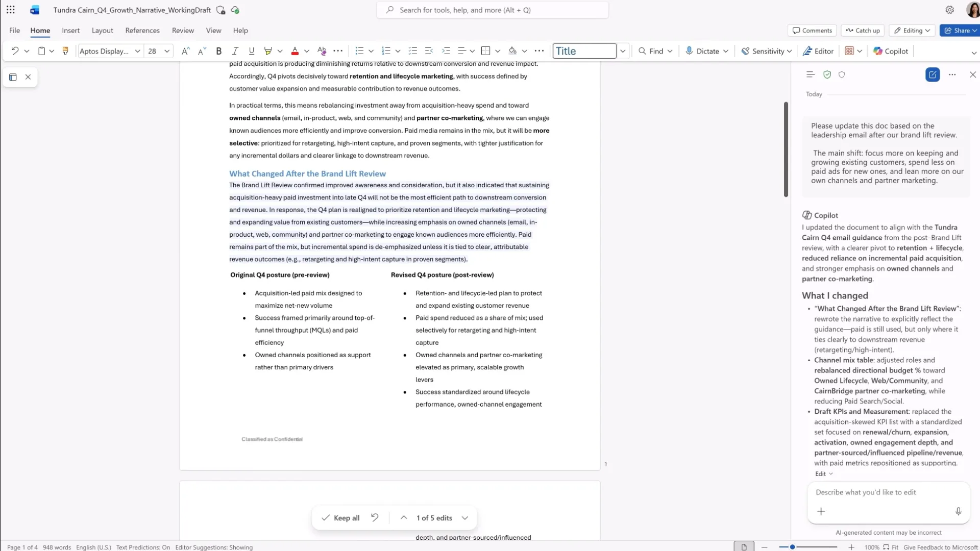The height and width of the screenshot is (551, 980).
Task: Open the Editor pane
Action: (818, 51)
